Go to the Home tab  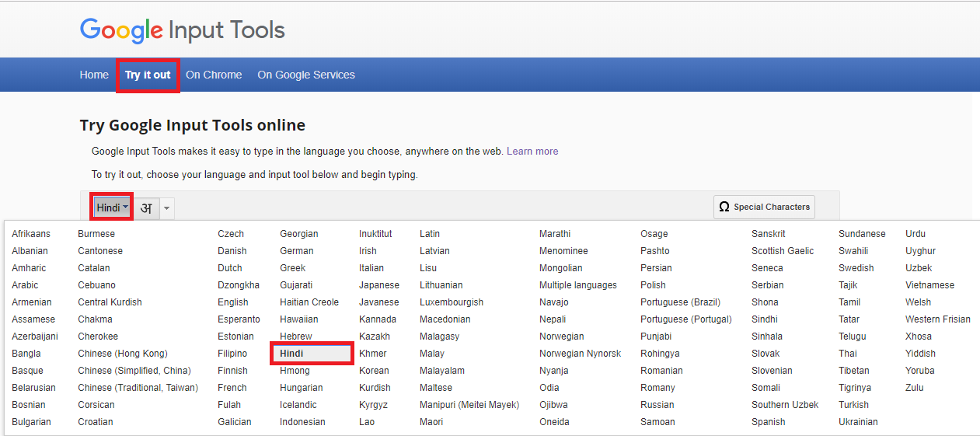click(x=94, y=75)
